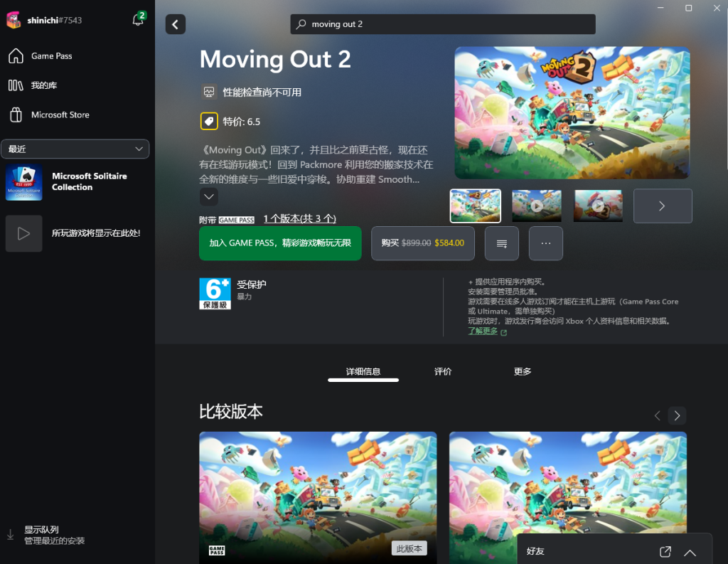The height and width of the screenshot is (564, 728).
Task: Open first edition card marked 此版本
Action: [x=318, y=498]
